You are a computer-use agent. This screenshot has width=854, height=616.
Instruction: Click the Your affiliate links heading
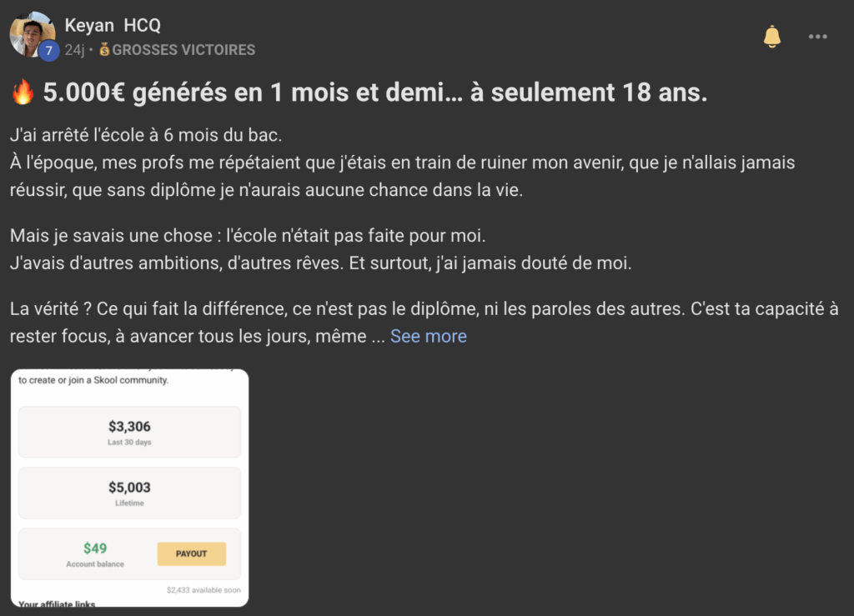click(x=57, y=603)
